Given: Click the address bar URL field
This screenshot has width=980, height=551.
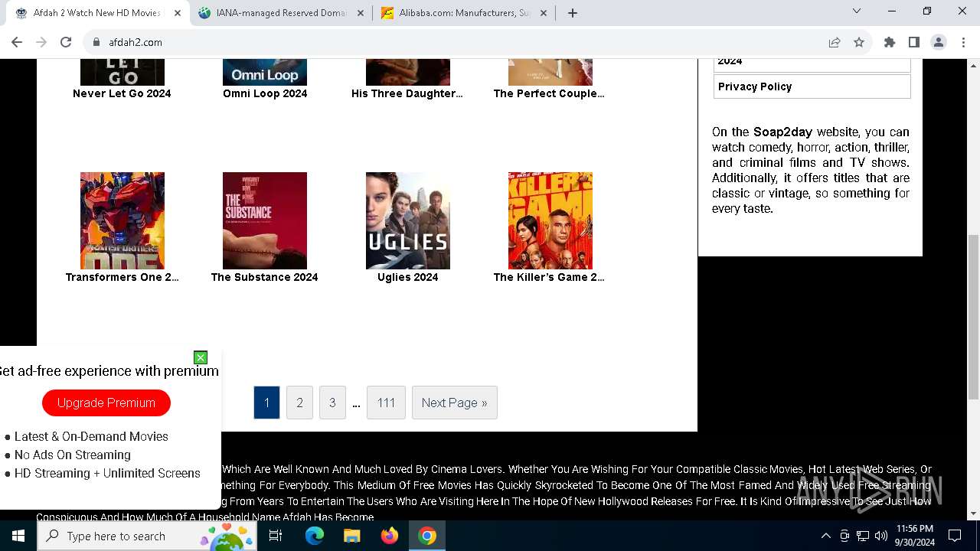Looking at the screenshot, I should 459,42.
